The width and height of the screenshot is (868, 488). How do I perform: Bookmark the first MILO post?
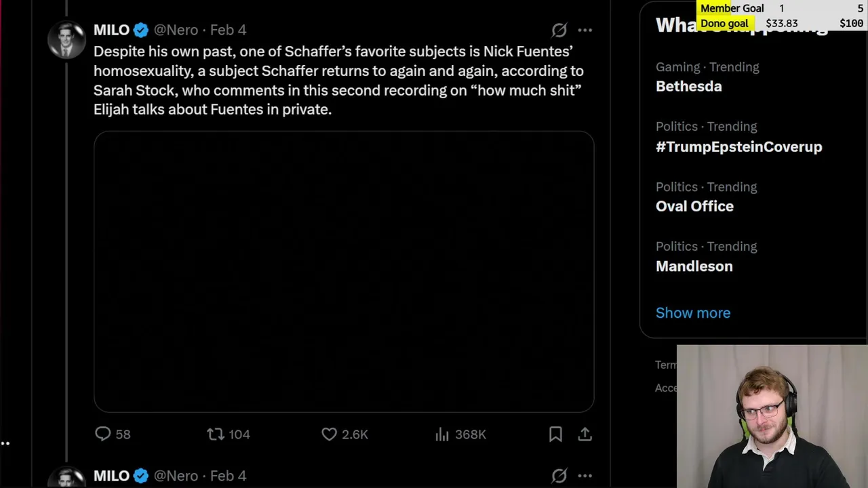click(x=555, y=434)
